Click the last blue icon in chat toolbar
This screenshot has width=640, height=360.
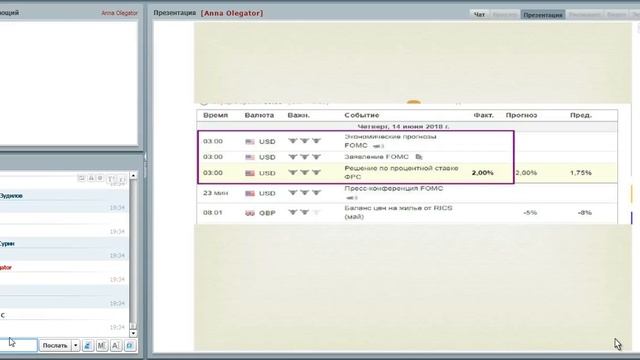(130, 345)
